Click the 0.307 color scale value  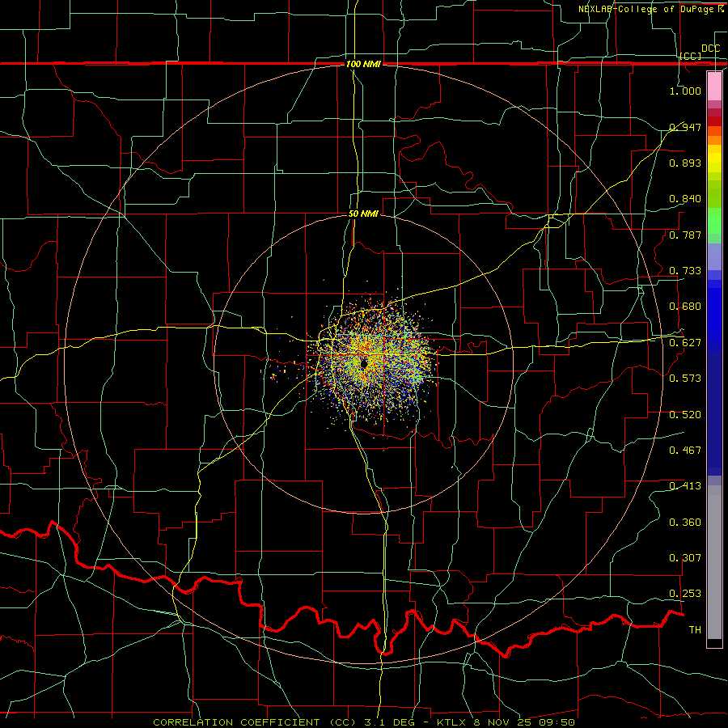pyautogui.click(x=685, y=558)
